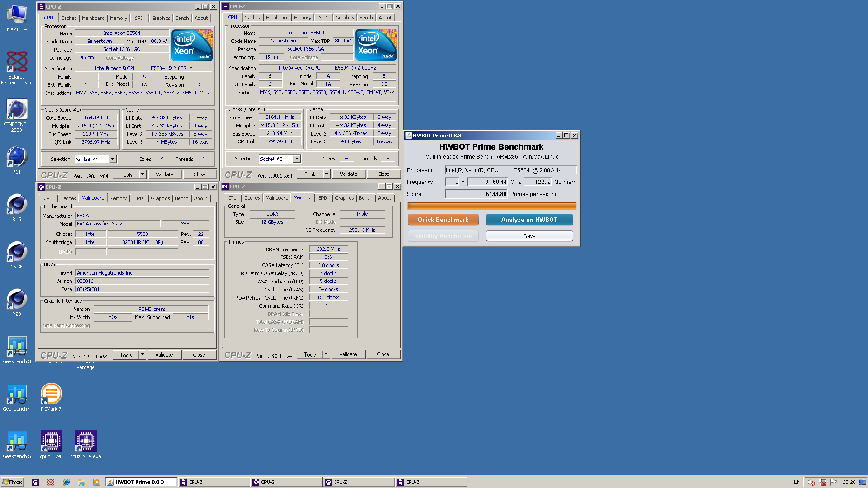Click the Intel Xeon logo in Socket #1 window

193,45
